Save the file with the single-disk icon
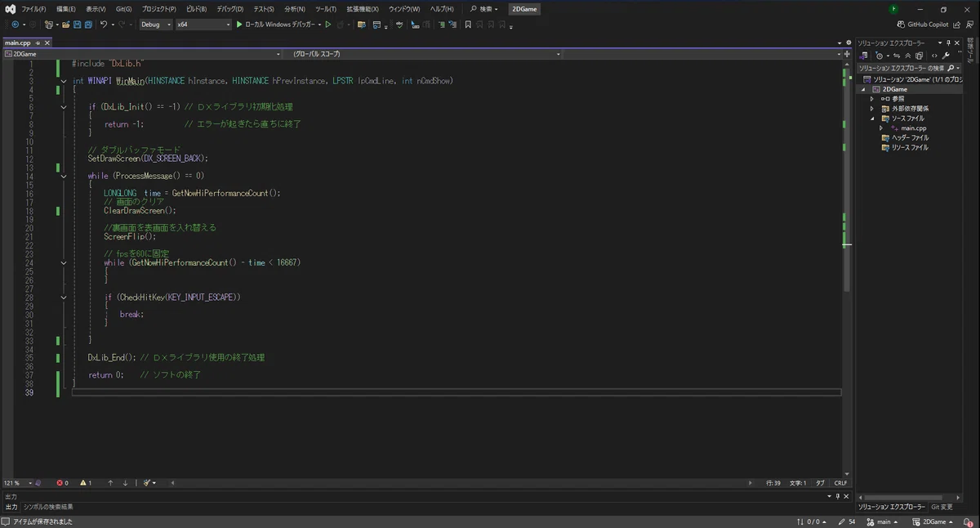 click(78, 25)
